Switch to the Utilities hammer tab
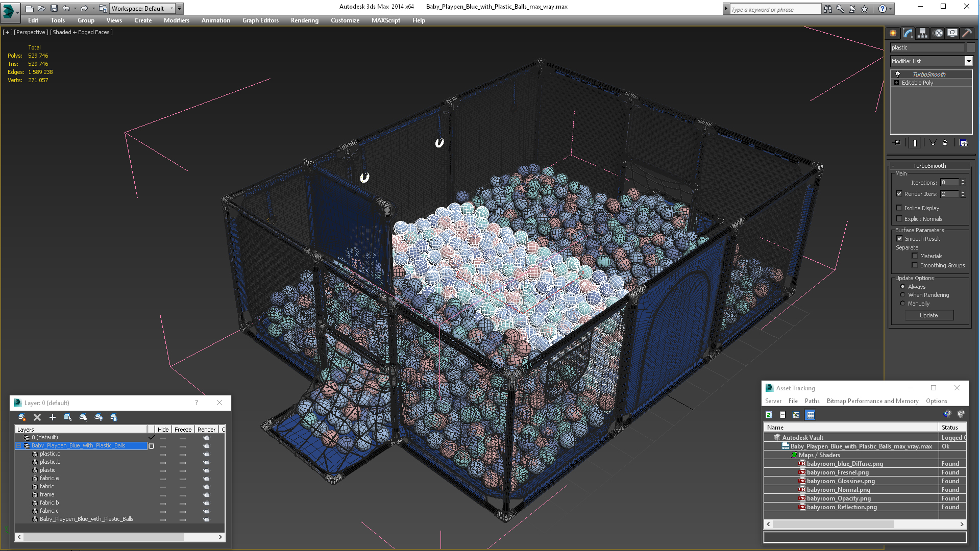Image resolution: width=980 pixels, height=551 pixels. [967, 33]
